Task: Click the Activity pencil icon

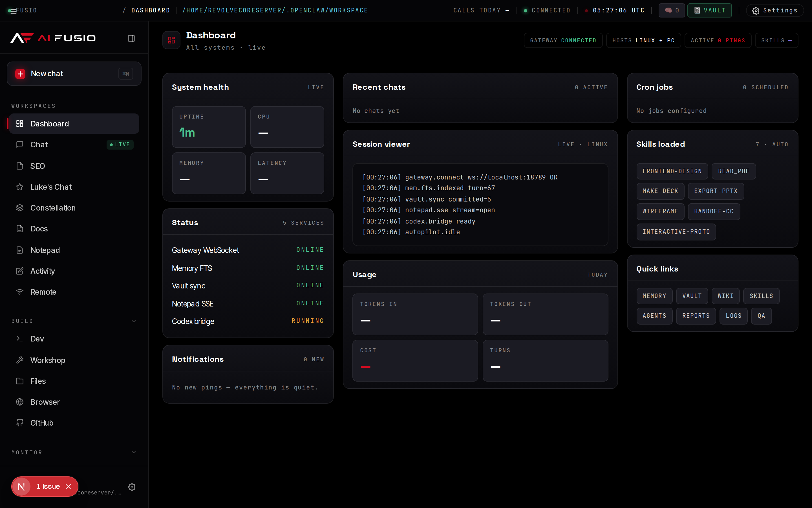Action: pyautogui.click(x=20, y=271)
